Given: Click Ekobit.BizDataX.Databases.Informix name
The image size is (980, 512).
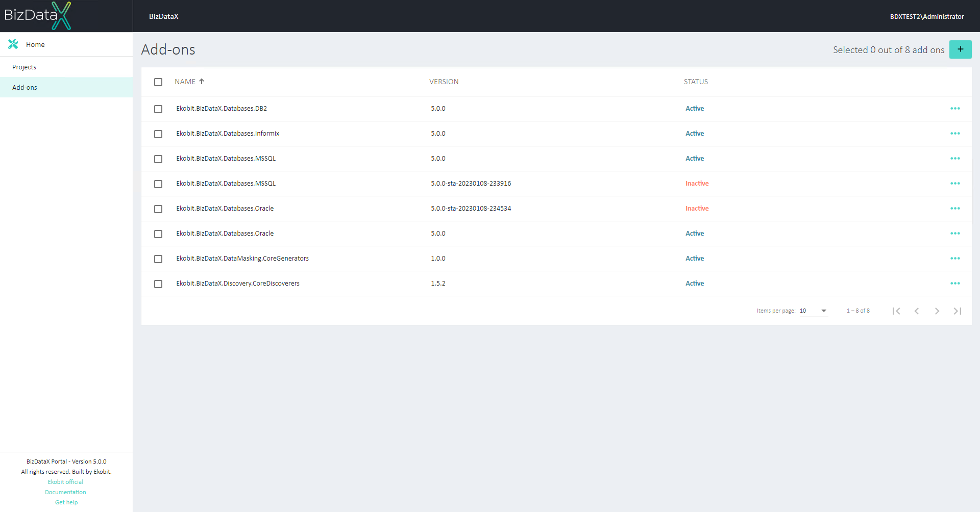Looking at the screenshot, I should click(x=228, y=134).
